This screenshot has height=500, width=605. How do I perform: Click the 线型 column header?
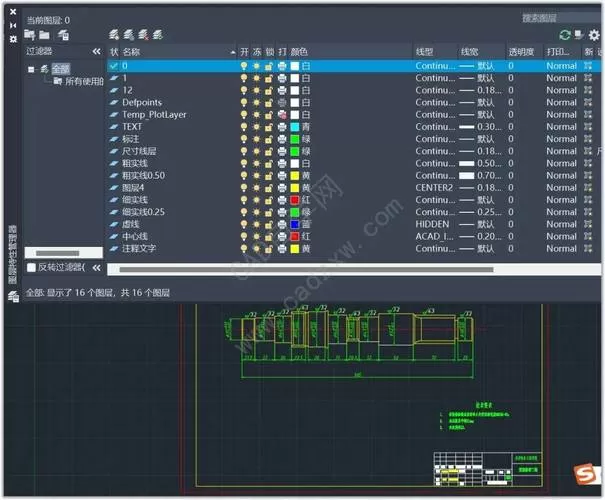coord(424,52)
